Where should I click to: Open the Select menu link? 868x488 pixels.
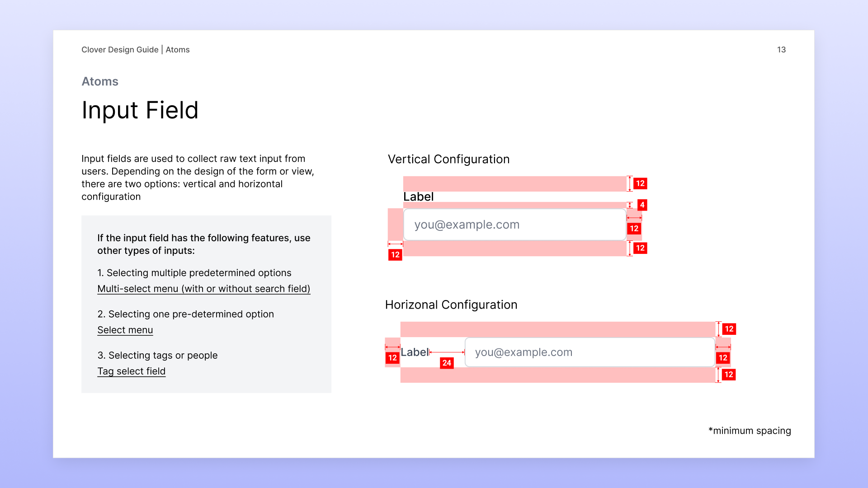coord(125,330)
